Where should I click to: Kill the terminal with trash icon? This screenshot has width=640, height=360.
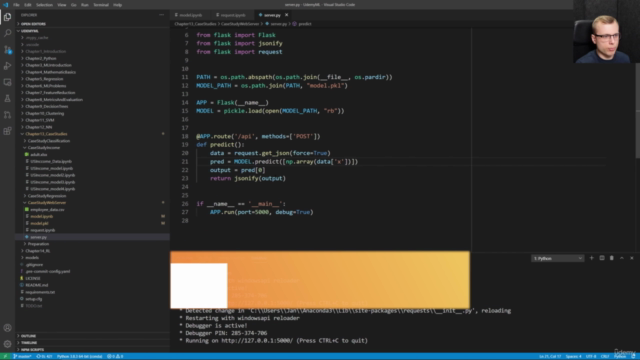pyautogui.click(x=611, y=258)
